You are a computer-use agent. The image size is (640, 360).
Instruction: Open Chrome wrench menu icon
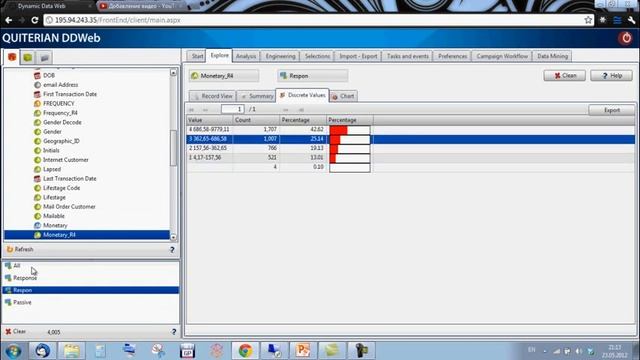pos(632,20)
